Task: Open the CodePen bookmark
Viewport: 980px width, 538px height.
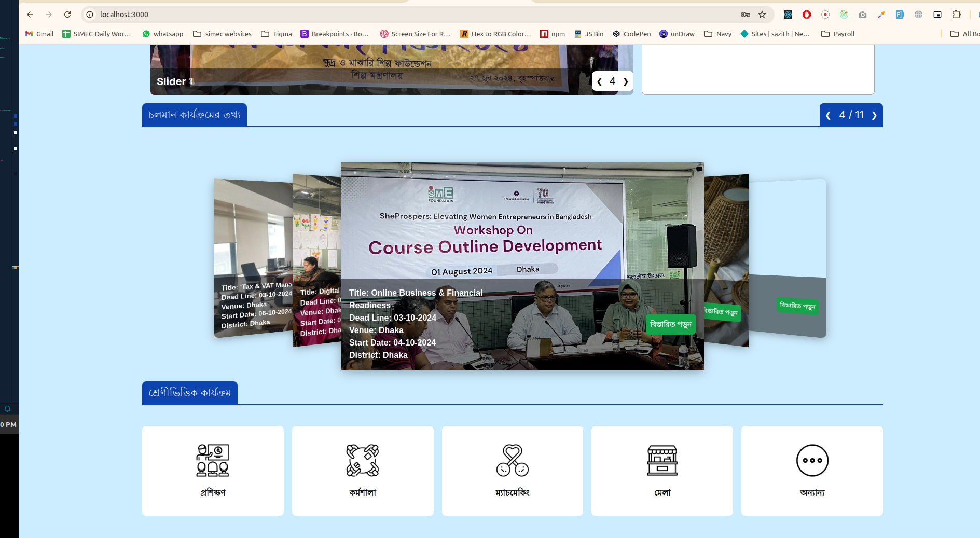Action: 632,34
